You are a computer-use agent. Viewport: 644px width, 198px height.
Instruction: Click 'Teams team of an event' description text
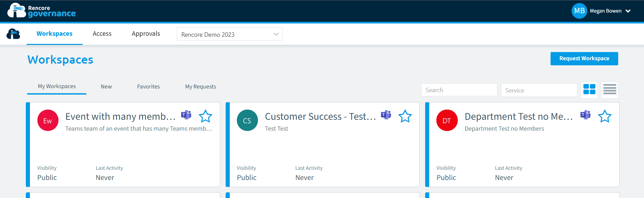pos(139,129)
